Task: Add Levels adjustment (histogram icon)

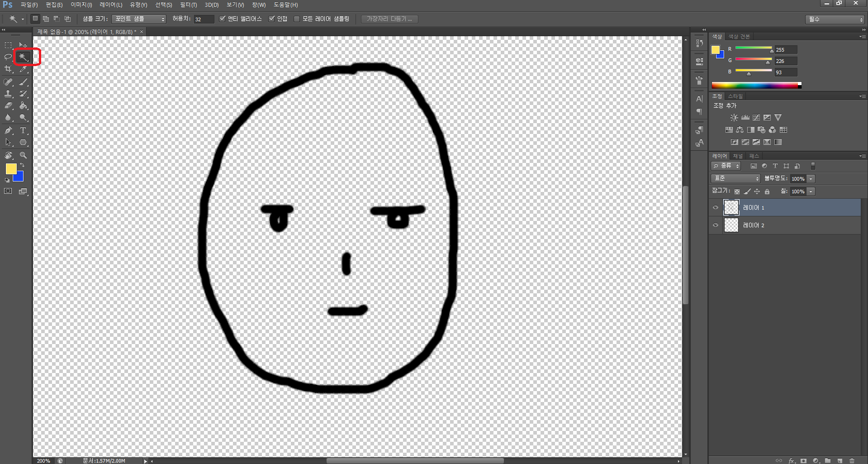Action: click(745, 117)
